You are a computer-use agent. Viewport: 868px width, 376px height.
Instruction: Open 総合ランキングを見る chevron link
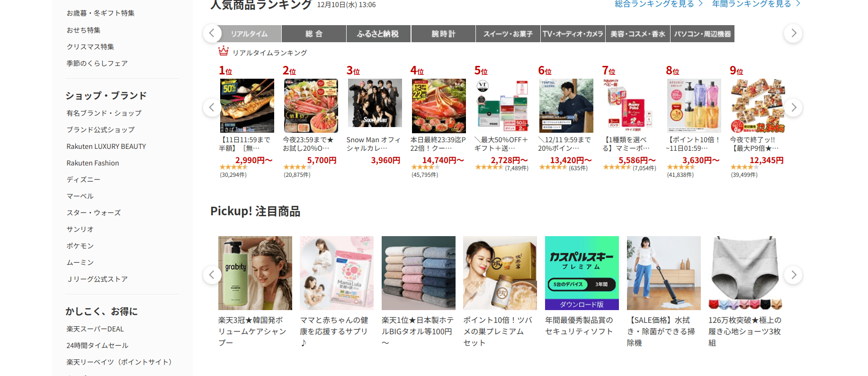(x=659, y=4)
